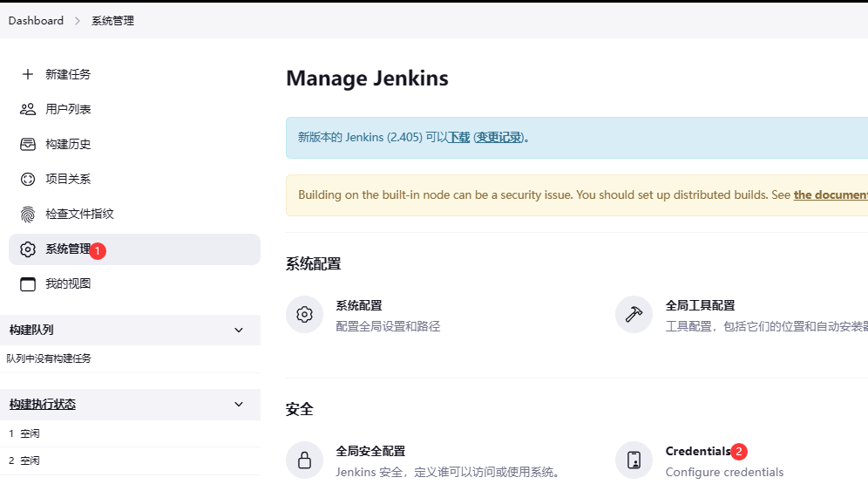Open 我的视图 in the sidebar
Screen dimensions: 868x498
(x=134, y=284)
